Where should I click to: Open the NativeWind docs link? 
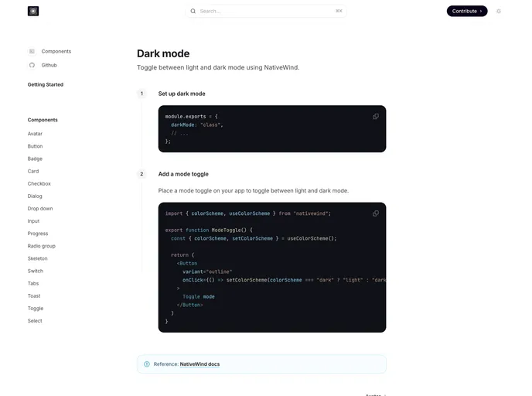pyautogui.click(x=199, y=364)
